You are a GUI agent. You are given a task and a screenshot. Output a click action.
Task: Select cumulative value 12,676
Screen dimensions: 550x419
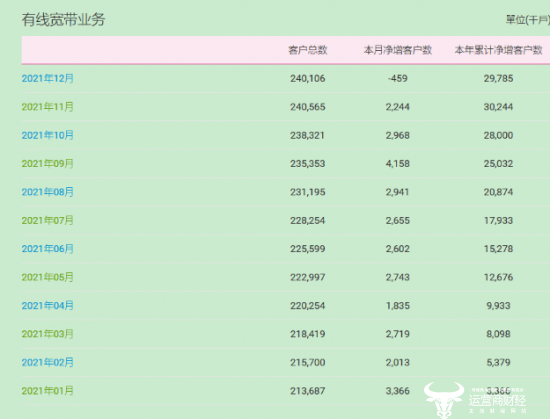[x=498, y=277]
